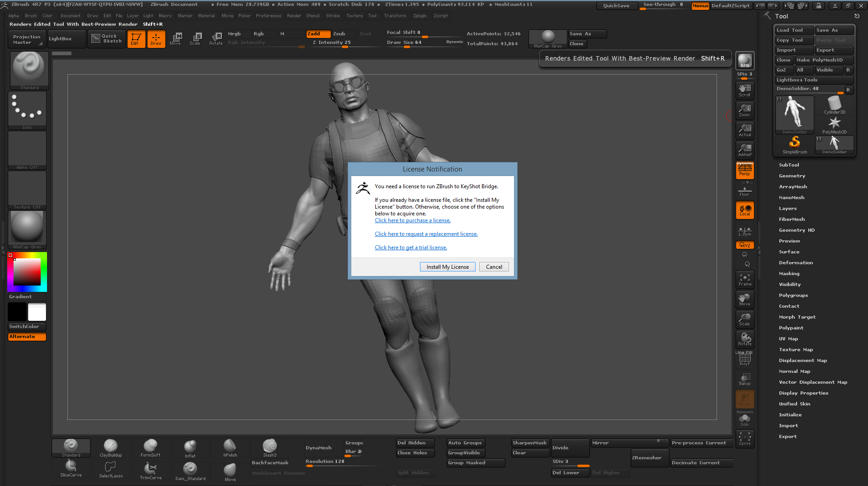The height and width of the screenshot is (486, 868).
Task: Select the Inflat brush
Action: 190,448
